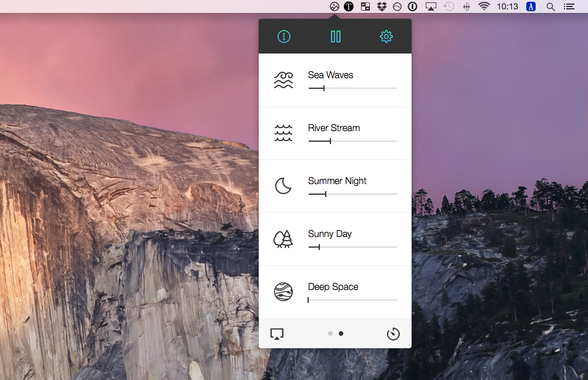Image resolution: width=588 pixels, height=380 pixels.
Task: Toggle the Sunny Day trees icon
Action: [283, 239]
